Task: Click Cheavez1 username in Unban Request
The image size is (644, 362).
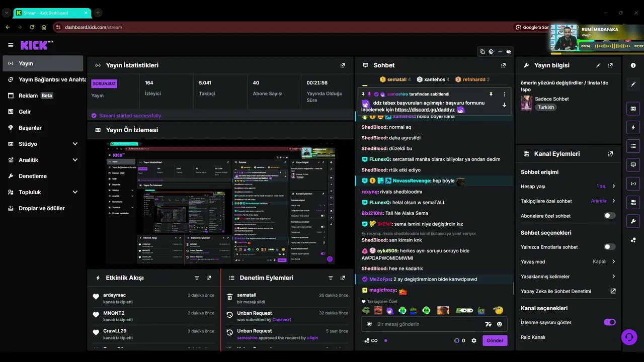Action: 282,320
